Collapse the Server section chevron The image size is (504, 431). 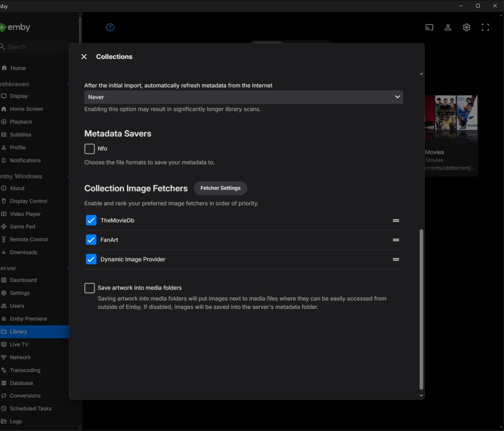(67, 268)
